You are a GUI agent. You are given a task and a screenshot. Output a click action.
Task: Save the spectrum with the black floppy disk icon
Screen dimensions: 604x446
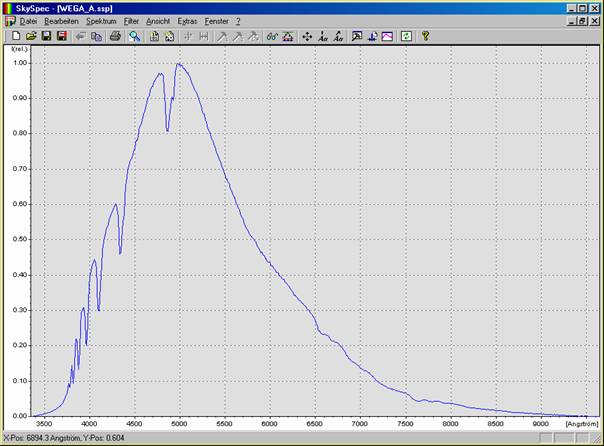tap(46, 36)
